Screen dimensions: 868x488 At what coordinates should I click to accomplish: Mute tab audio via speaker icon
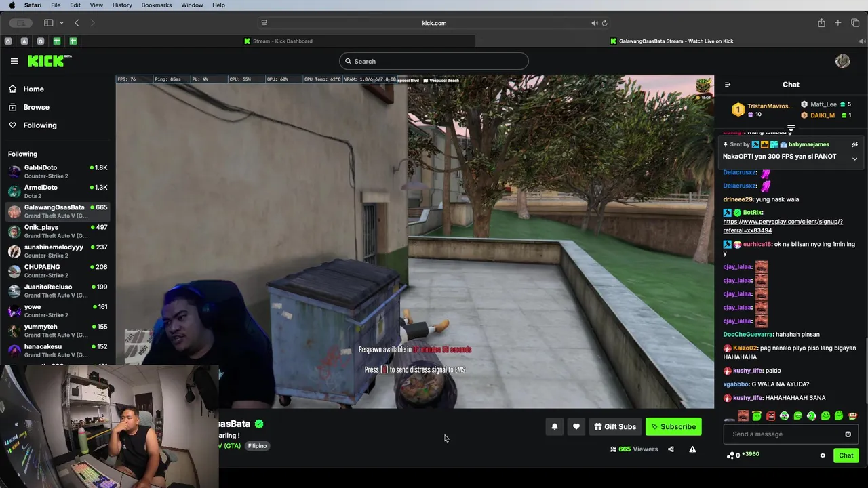pyautogui.click(x=594, y=23)
